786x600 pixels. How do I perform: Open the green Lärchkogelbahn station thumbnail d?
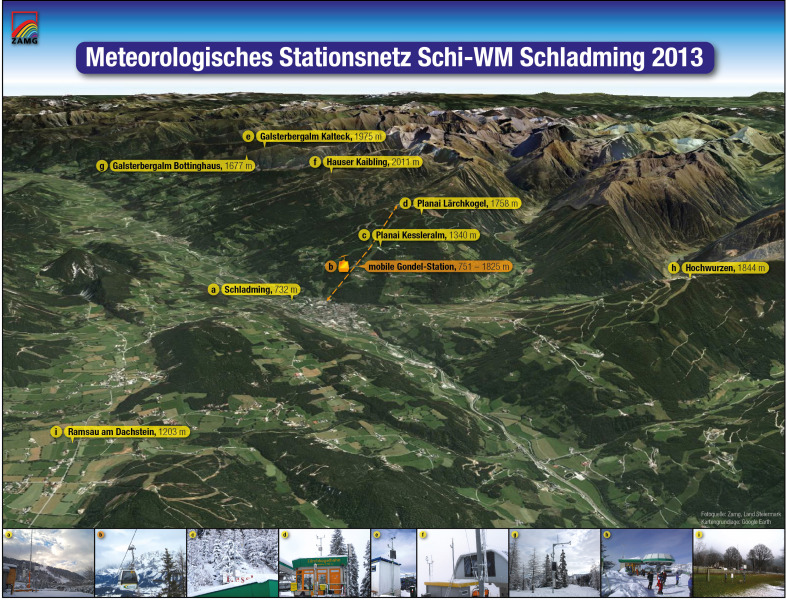tap(324, 563)
